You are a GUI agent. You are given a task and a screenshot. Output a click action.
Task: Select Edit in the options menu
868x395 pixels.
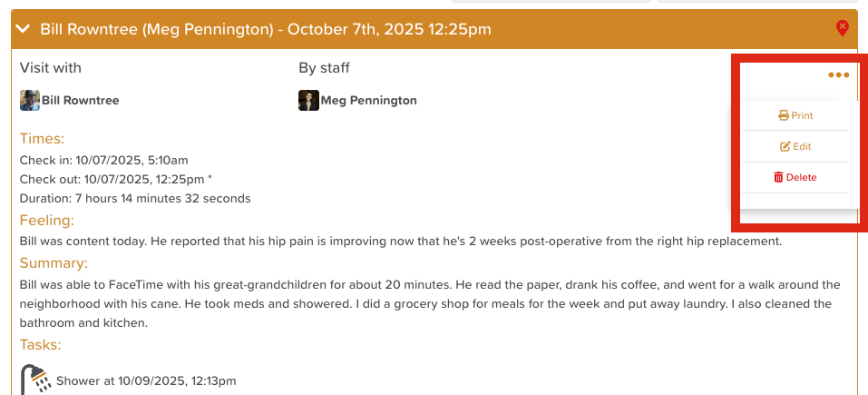click(795, 146)
